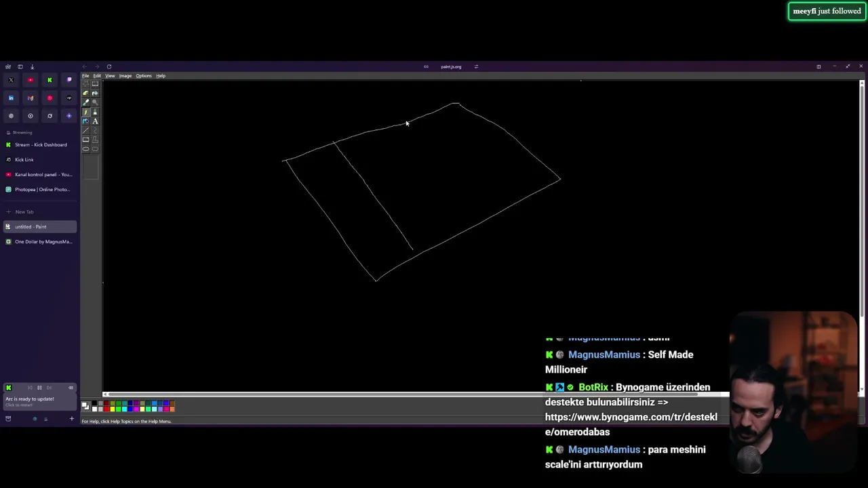This screenshot has height=488, width=868.
Task: Click the browser back arrow
Action: click(84, 66)
